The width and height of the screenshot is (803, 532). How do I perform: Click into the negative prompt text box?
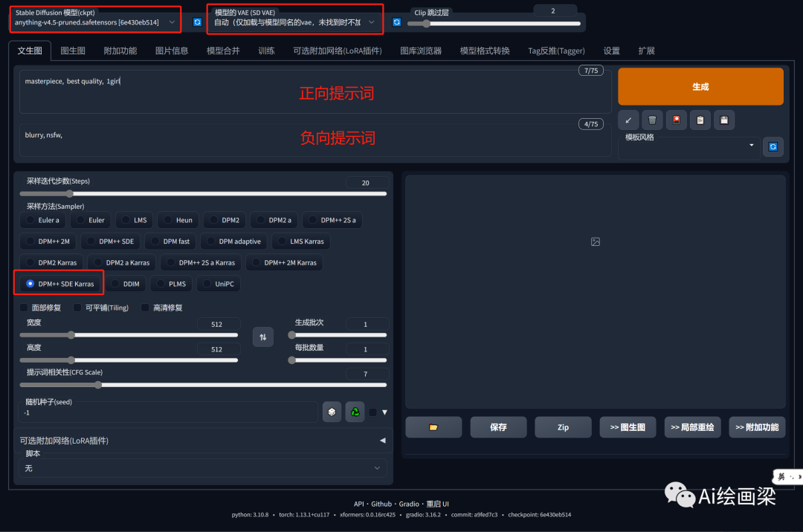click(x=315, y=140)
